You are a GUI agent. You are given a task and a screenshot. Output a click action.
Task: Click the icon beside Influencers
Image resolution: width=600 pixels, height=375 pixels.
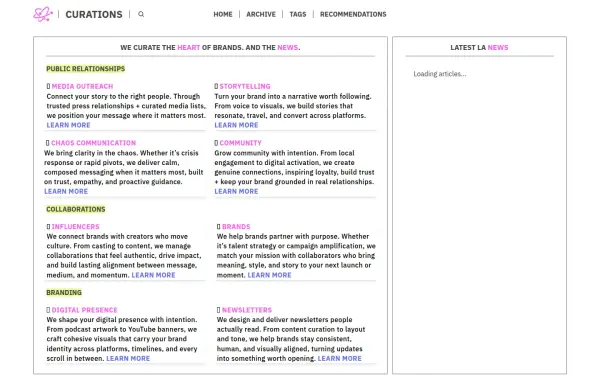coord(48,227)
